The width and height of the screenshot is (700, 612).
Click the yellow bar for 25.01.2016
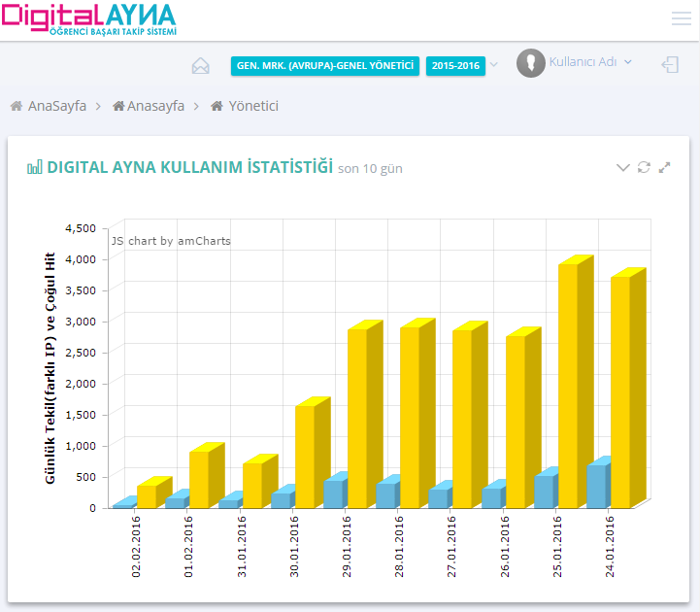point(568,384)
